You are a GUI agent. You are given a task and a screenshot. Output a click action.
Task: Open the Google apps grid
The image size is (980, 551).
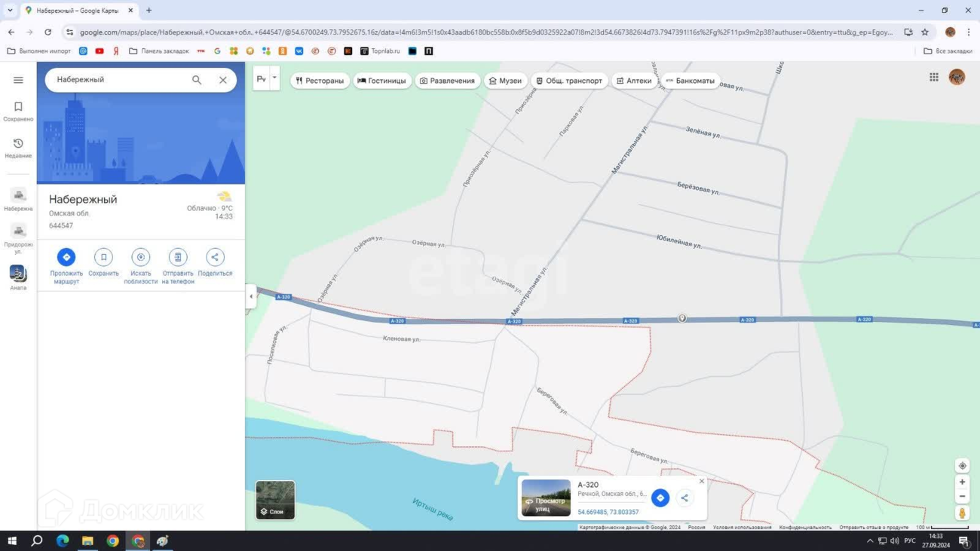(934, 77)
